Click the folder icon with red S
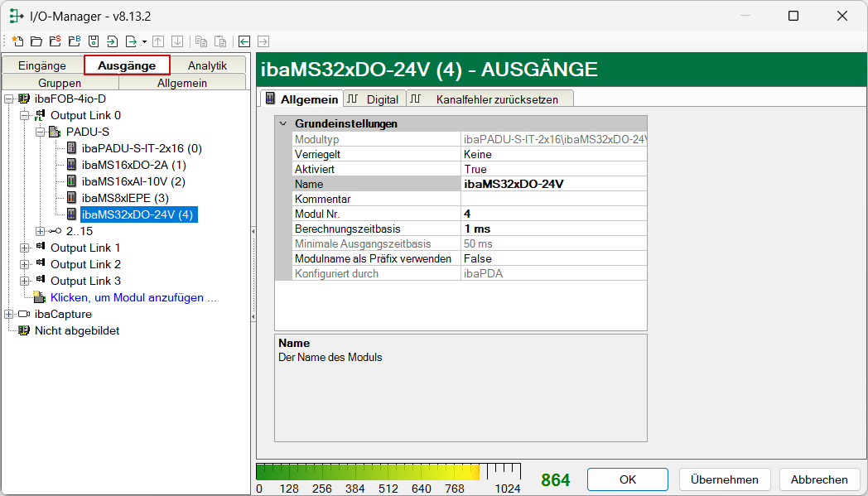The height and width of the screenshot is (496, 868). coord(55,41)
